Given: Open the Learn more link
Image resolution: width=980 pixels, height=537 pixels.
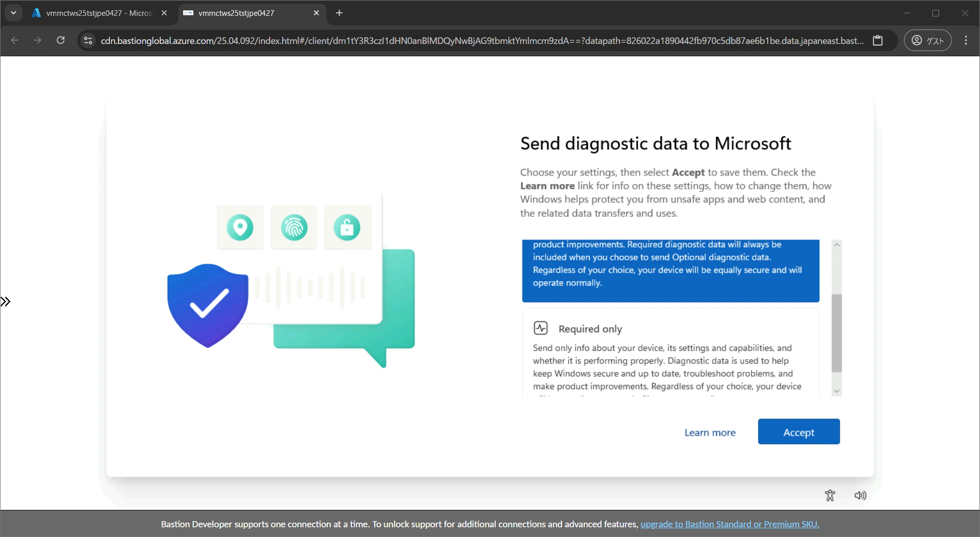Looking at the screenshot, I should click(710, 433).
